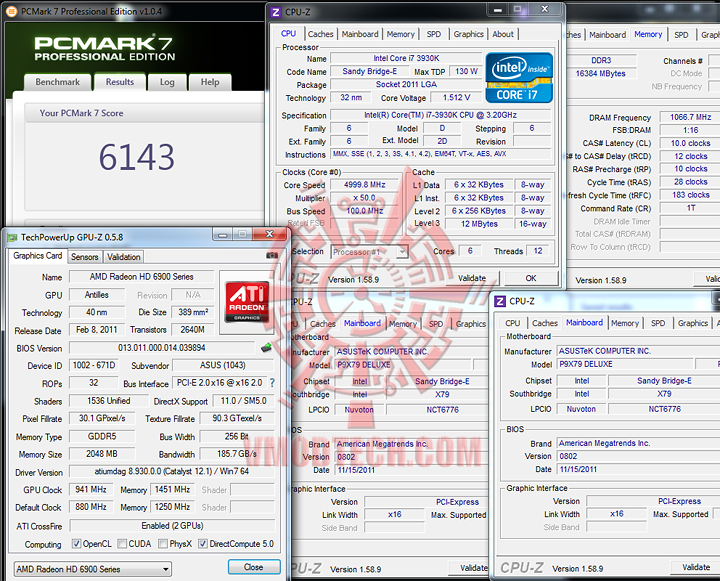Click the Close button in GPU-Z
Viewport: 720px width, 581px height.
tap(253, 567)
